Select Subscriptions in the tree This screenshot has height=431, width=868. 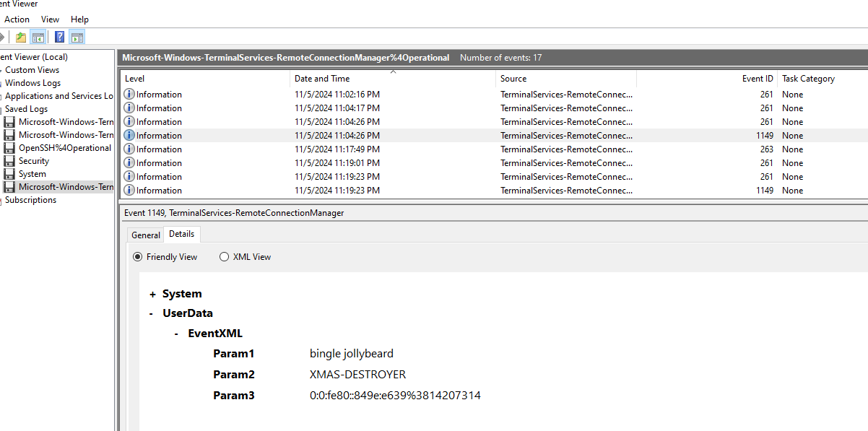pyautogui.click(x=30, y=200)
